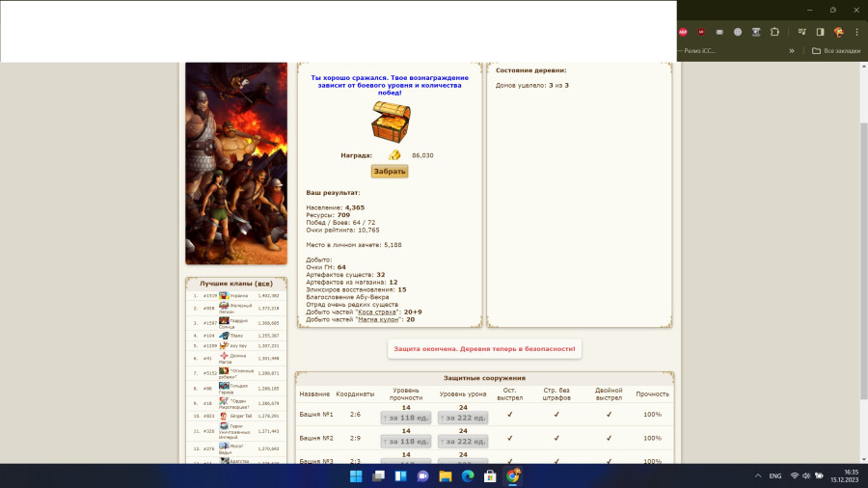The height and width of the screenshot is (488, 868).
Task: Open Chrome media controls icon
Action: point(801,32)
